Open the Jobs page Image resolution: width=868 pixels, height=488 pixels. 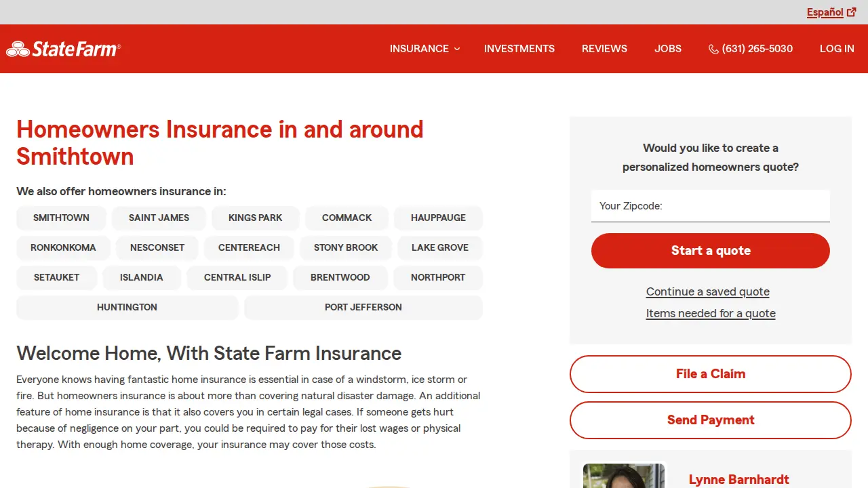point(668,49)
